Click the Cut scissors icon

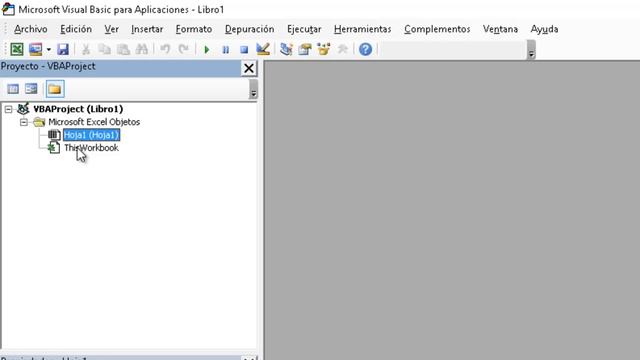coord(86,49)
